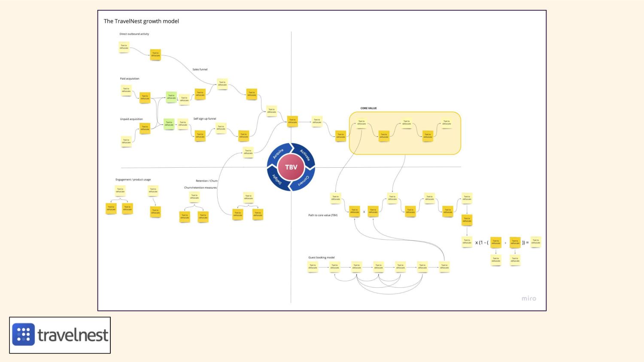Select the Activate segment of the wheel
Screen dimensions: 644x362
click(304, 155)
